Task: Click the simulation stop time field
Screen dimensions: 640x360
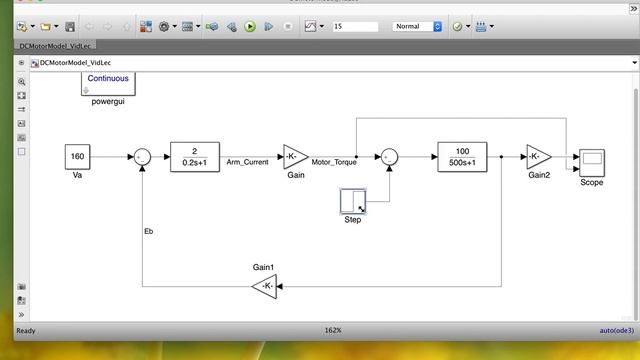Action: click(x=355, y=27)
